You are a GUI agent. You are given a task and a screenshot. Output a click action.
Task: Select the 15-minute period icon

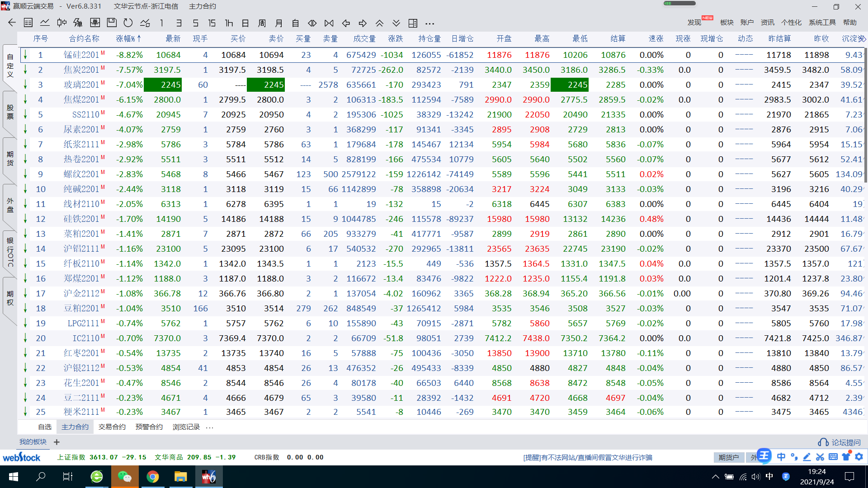(212, 23)
